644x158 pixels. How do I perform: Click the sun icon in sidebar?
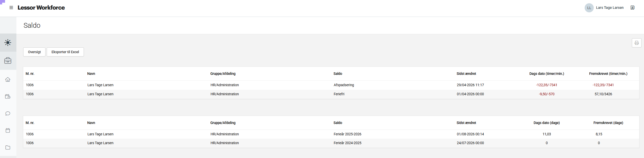pyautogui.click(x=8, y=43)
